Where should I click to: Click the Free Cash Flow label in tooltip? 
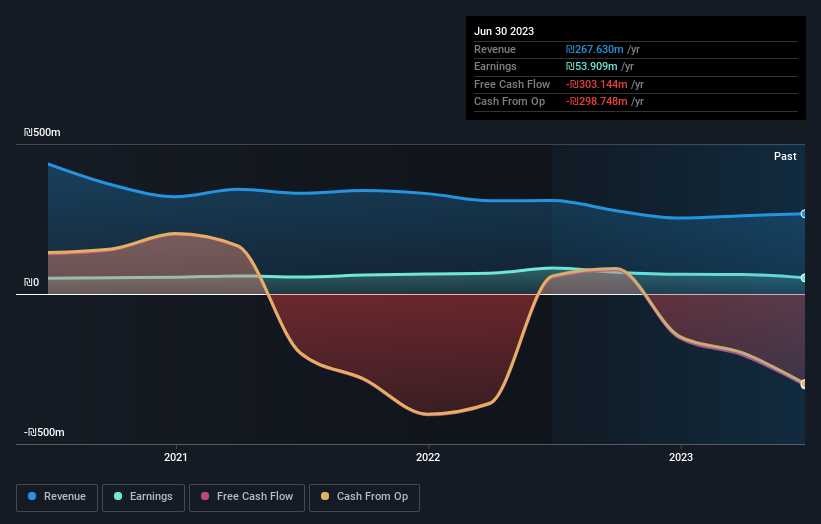pos(512,84)
